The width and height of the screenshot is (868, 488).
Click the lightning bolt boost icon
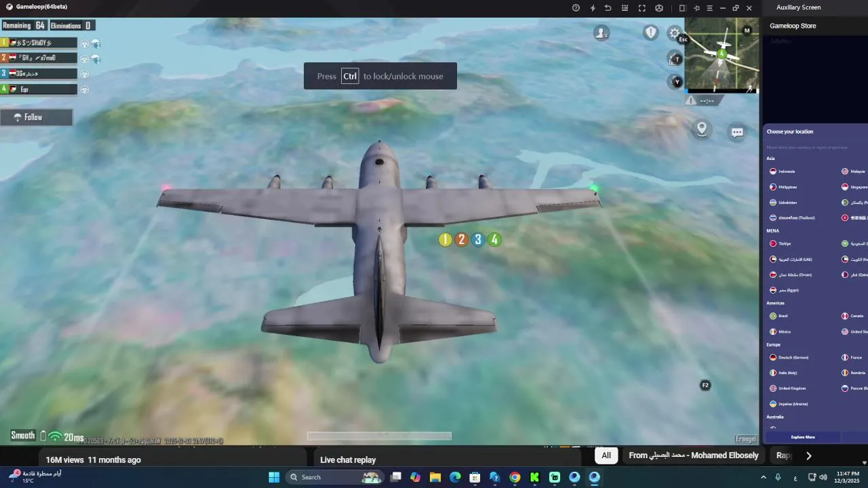tap(593, 8)
